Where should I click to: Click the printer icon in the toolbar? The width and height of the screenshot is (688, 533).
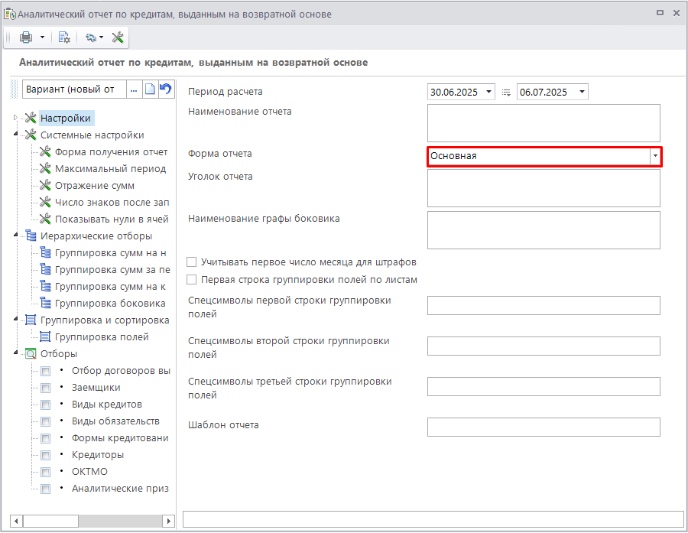(26, 38)
